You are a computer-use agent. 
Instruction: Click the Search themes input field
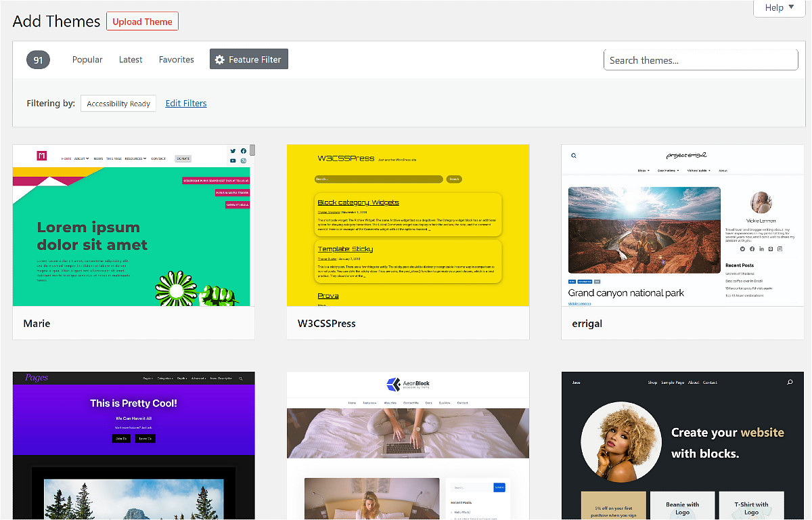coord(700,60)
